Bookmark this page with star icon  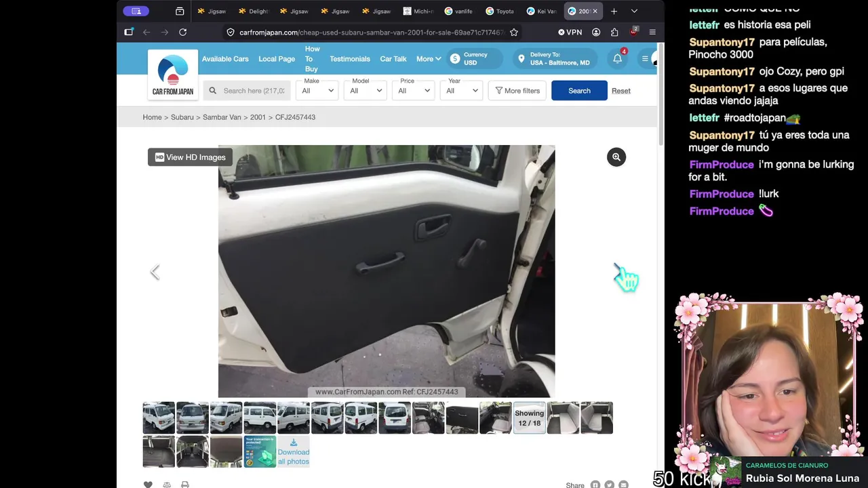[514, 32]
